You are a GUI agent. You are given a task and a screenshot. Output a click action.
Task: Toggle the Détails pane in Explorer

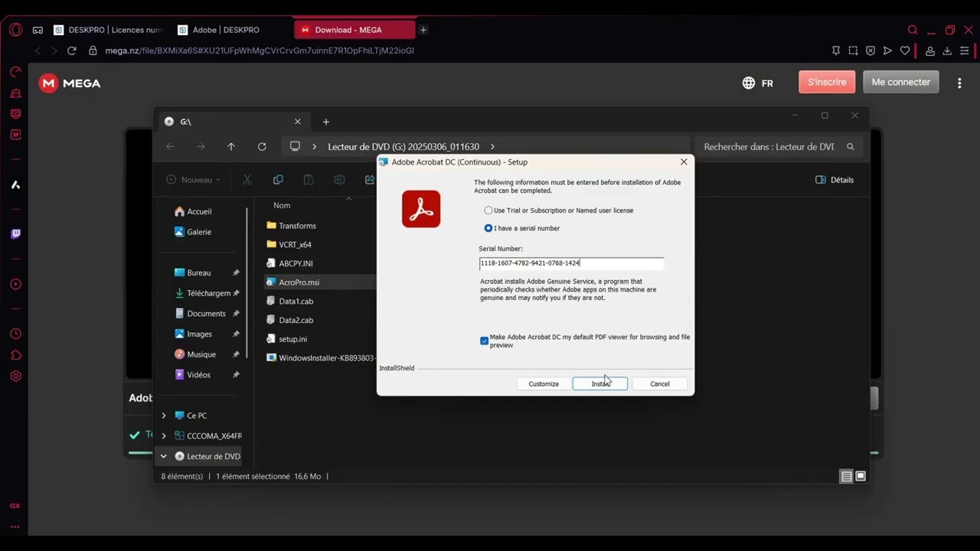835,180
